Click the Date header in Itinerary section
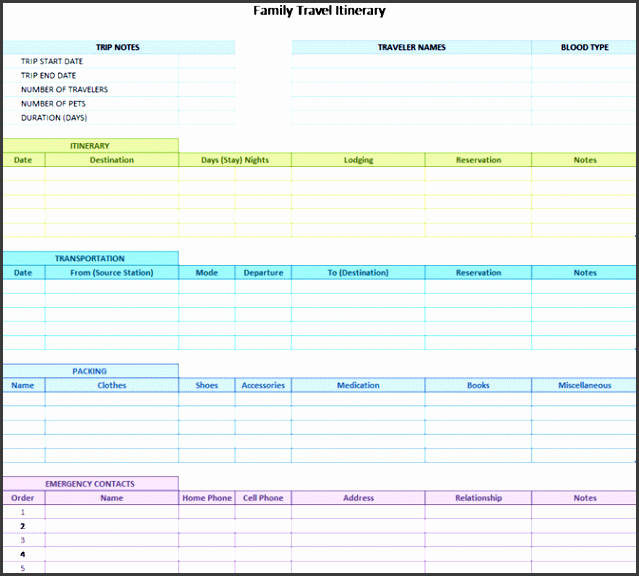 coord(23,160)
